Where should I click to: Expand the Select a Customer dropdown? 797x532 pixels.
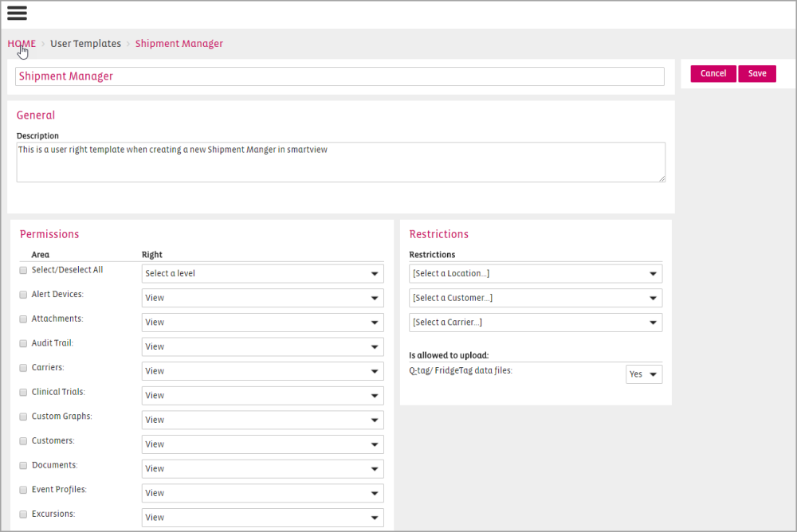click(x=535, y=298)
